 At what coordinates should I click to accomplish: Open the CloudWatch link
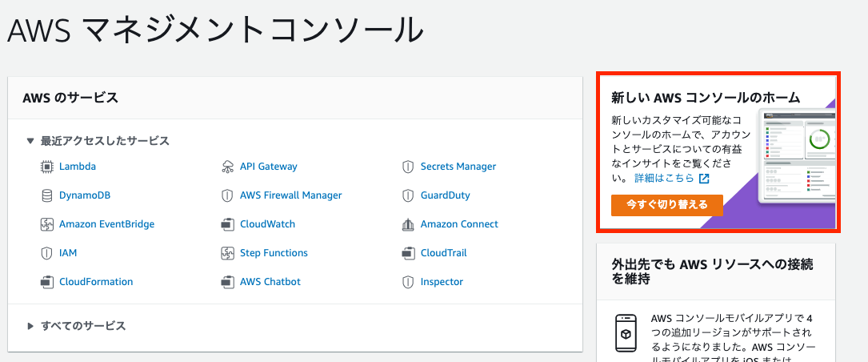(267, 224)
